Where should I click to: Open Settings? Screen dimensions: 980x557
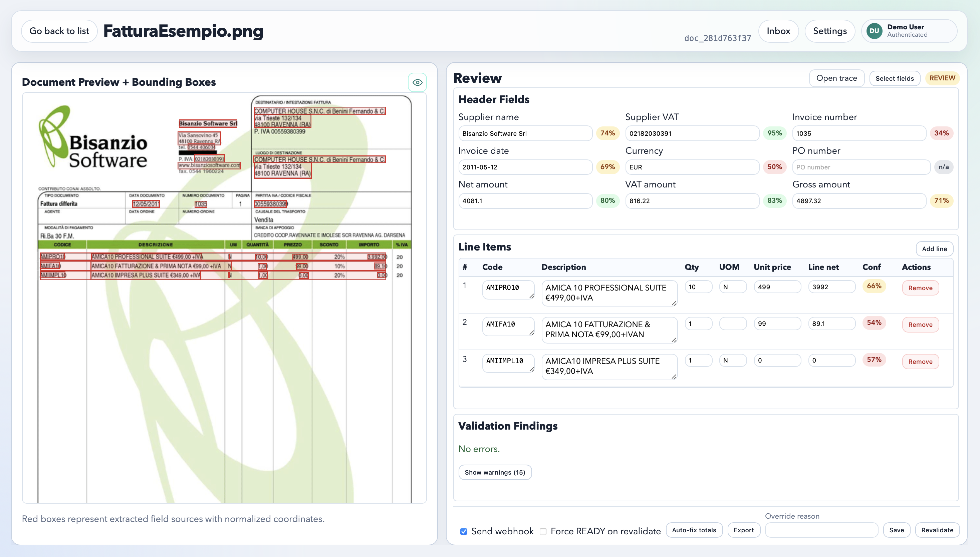pyautogui.click(x=829, y=31)
